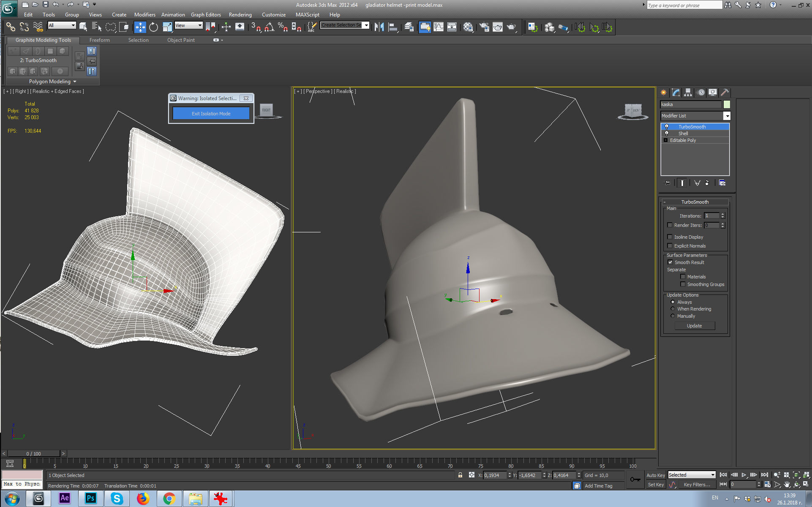Click Configure Modifier Sets icon

[722, 183]
